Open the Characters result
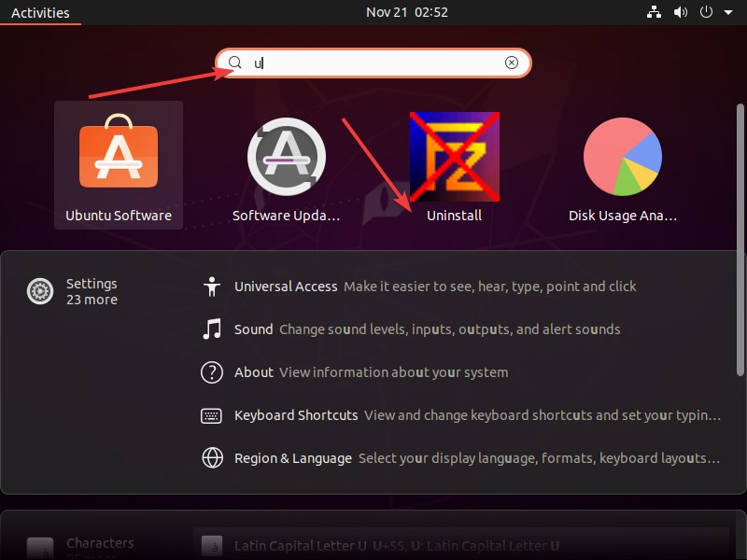The width and height of the screenshot is (747, 560). [x=100, y=542]
